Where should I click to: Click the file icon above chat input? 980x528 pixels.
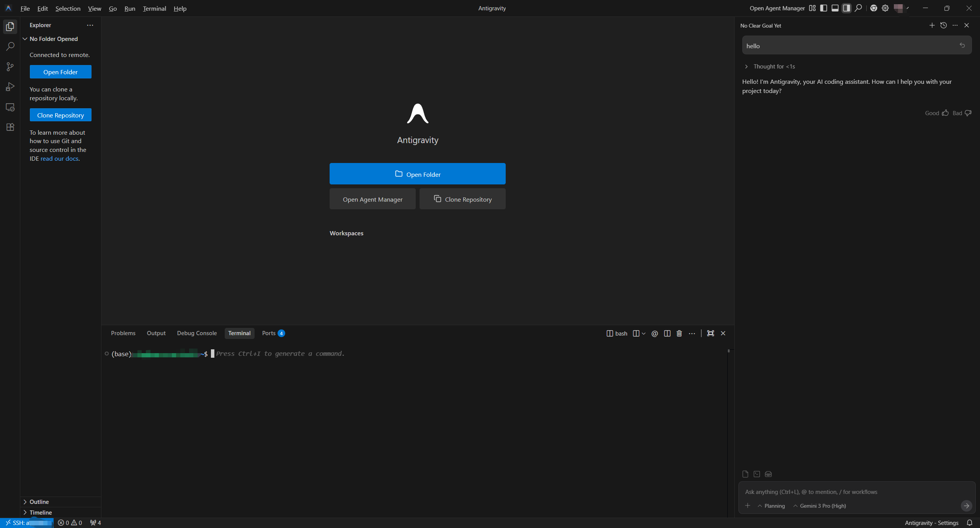[x=745, y=474]
